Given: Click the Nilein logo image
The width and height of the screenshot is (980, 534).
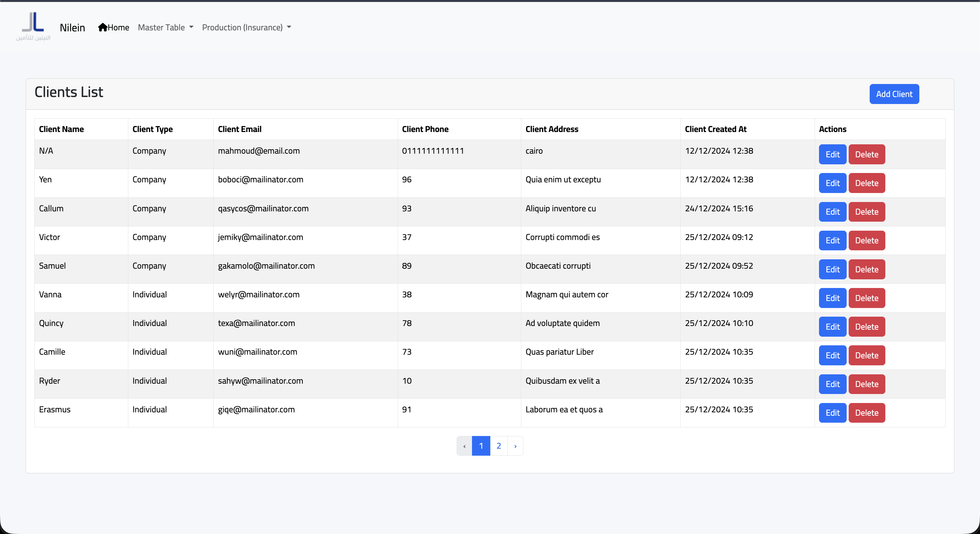Looking at the screenshot, I should 33,26.
